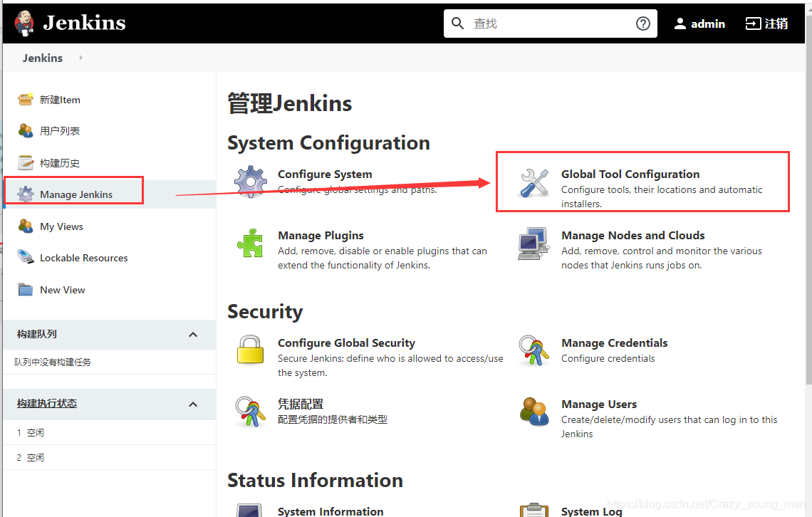Click the 新建Item box icon
812x517 pixels.
(26, 100)
